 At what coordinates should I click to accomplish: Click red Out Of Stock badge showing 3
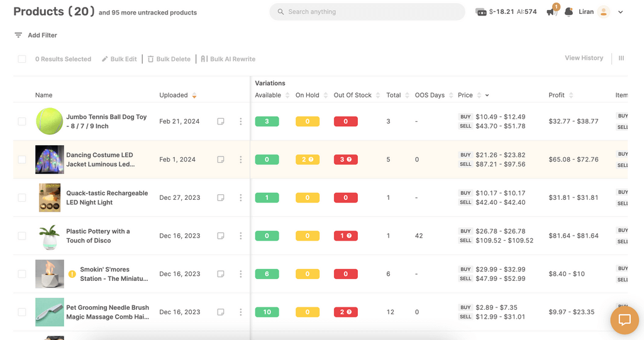click(x=345, y=160)
